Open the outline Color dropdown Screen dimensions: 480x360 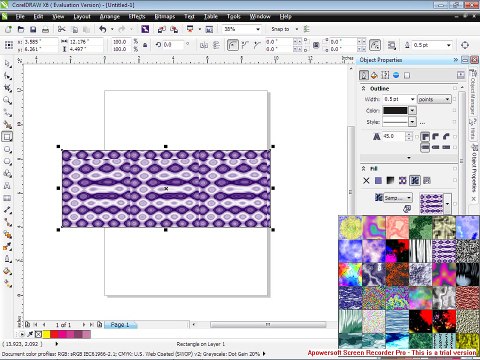[x=412, y=110]
